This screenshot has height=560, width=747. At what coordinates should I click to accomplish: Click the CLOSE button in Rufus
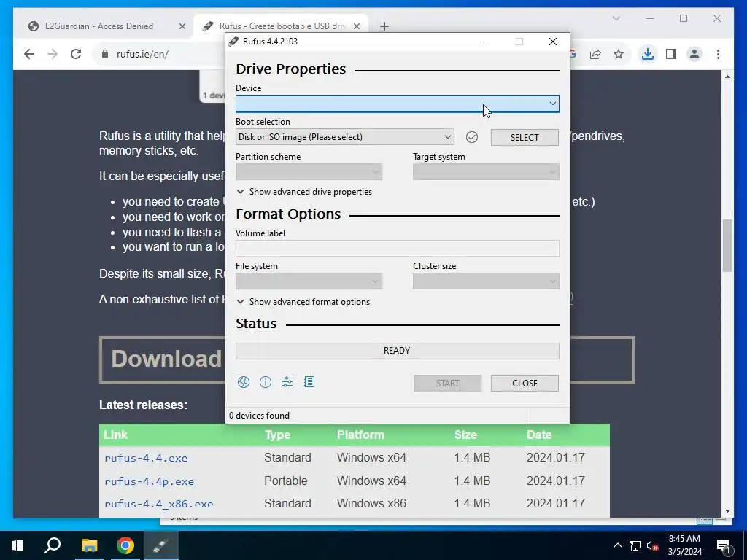[525, 384]
